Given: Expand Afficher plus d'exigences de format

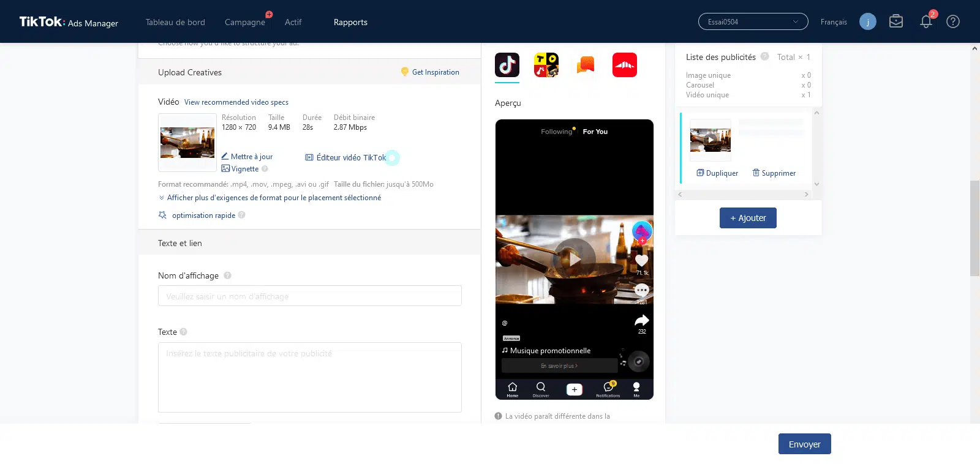Looking at the screenshot, I should tap(273, 198).
